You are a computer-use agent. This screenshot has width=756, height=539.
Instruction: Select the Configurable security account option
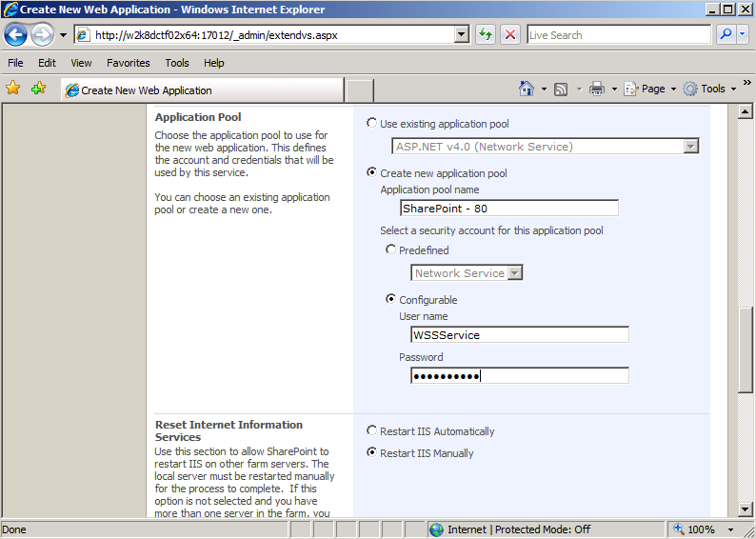390,299
